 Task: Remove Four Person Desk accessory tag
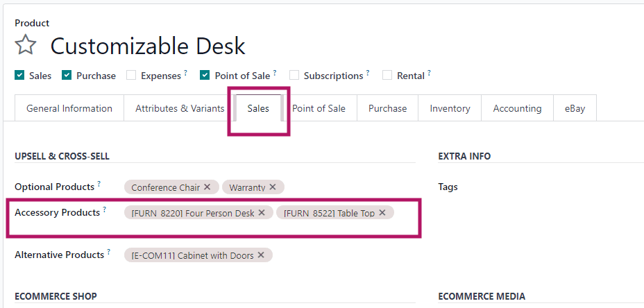262,213
